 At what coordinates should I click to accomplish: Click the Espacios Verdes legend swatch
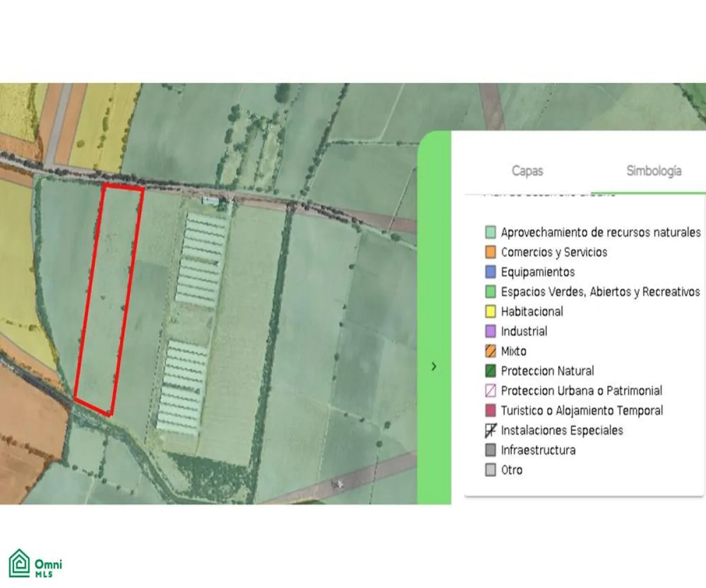click(491, 292)
